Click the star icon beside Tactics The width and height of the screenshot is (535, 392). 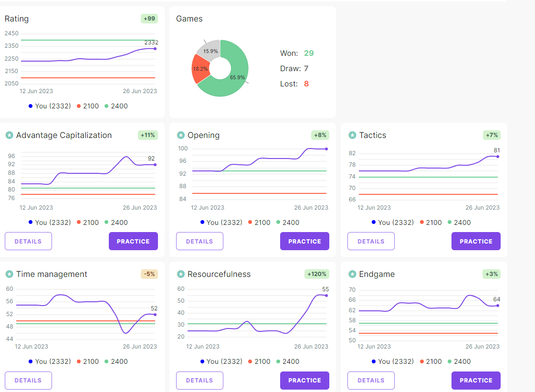click(352, 135)
